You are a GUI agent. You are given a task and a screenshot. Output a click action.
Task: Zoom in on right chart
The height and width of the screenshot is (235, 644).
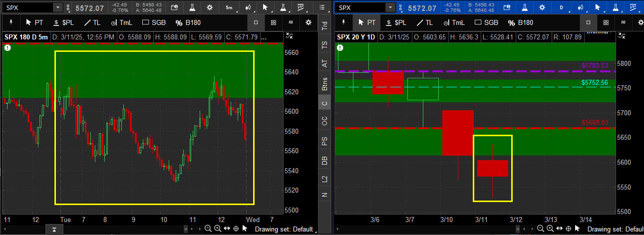click(x=550, y=229)
